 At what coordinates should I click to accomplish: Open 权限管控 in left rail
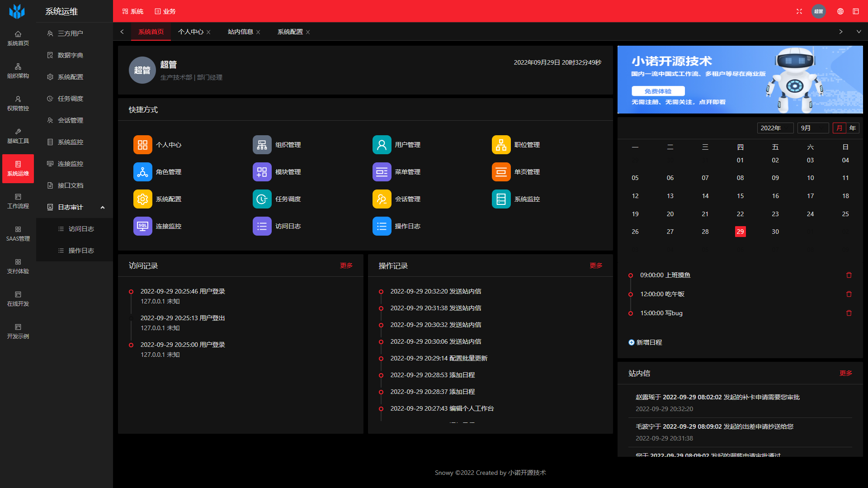click(x=18, y=104)
